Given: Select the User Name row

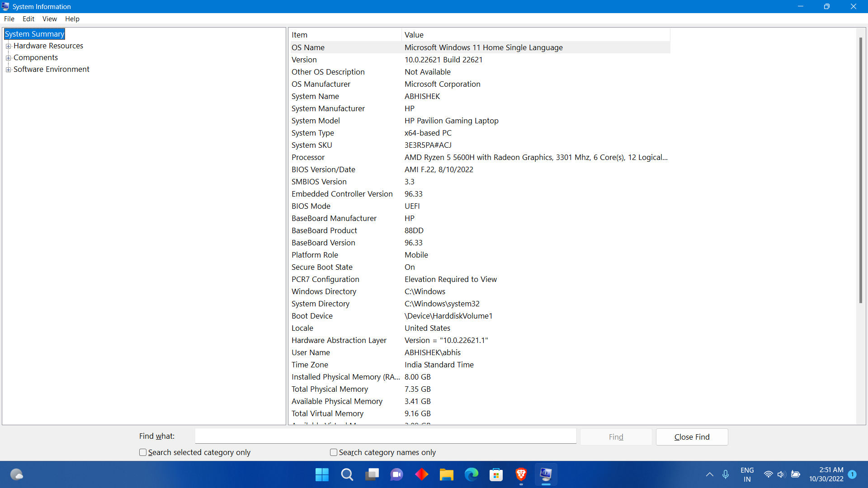Looking at the screenshot, I should click(x=480, y=352).
